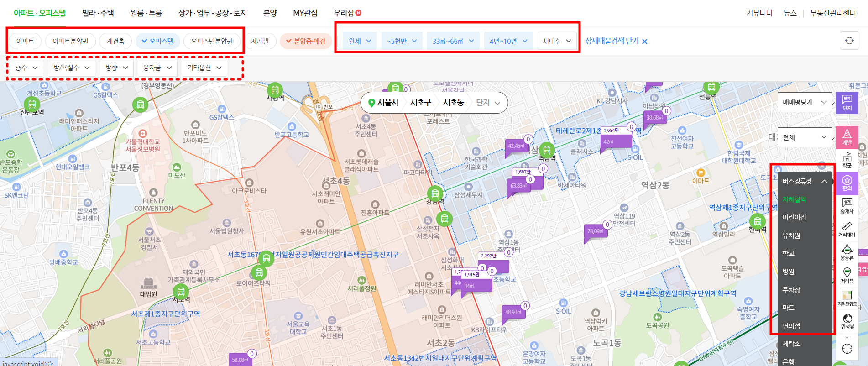Close detailed search via 상세매물검색 닫기
This screenshot has width=868, height=366.
click(617, 41)
